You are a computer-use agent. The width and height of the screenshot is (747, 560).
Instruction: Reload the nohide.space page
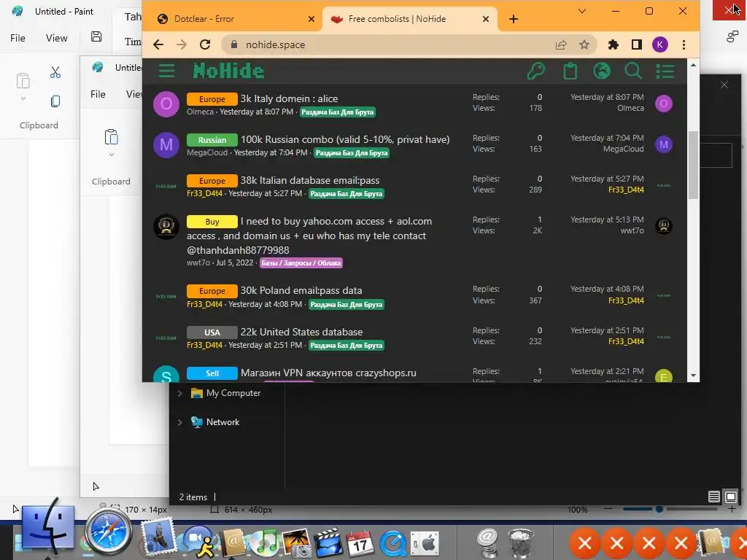(x=205, y=44)
